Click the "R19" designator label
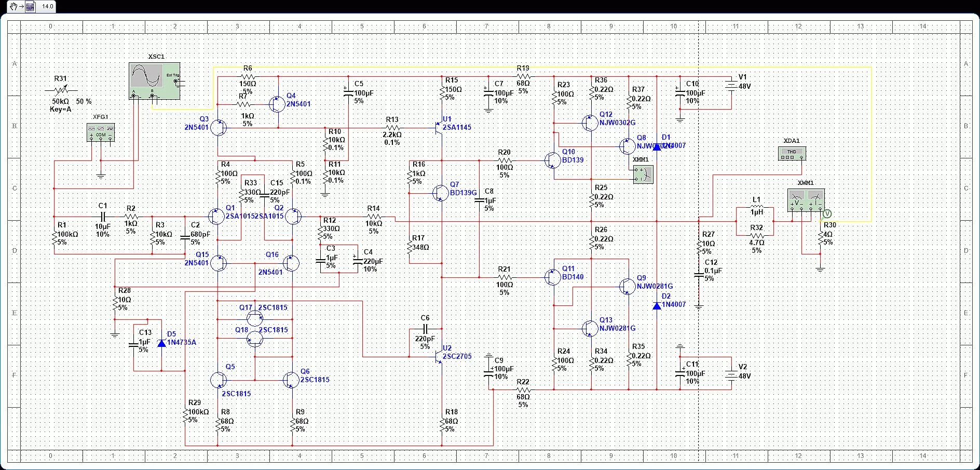 (x=523, y=68)
